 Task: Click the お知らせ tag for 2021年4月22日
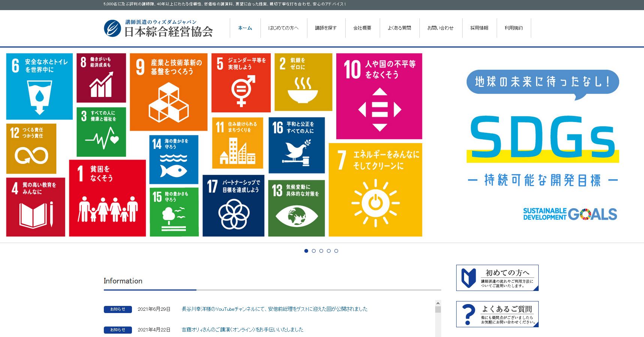118,330
